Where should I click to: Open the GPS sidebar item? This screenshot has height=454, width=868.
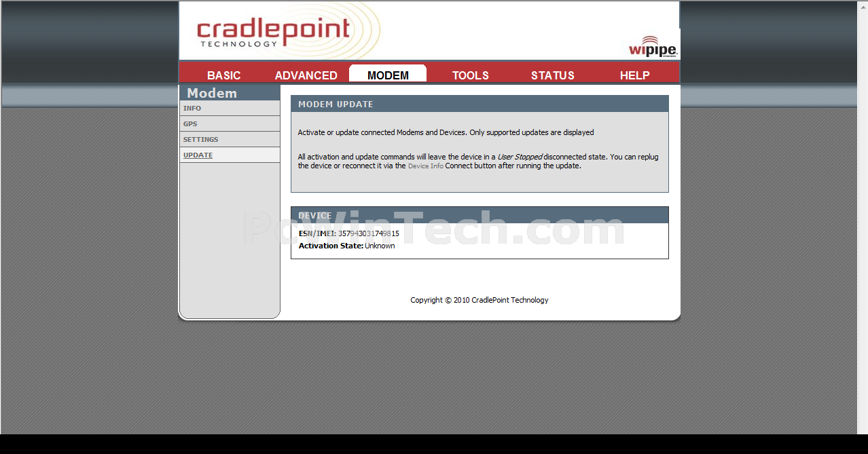click(x=230, y=124)
